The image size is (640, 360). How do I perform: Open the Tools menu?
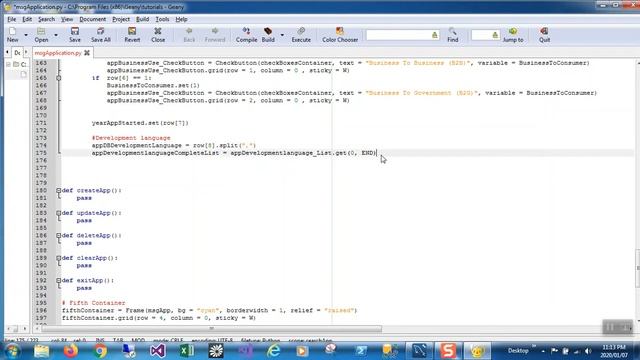point(162,19)
